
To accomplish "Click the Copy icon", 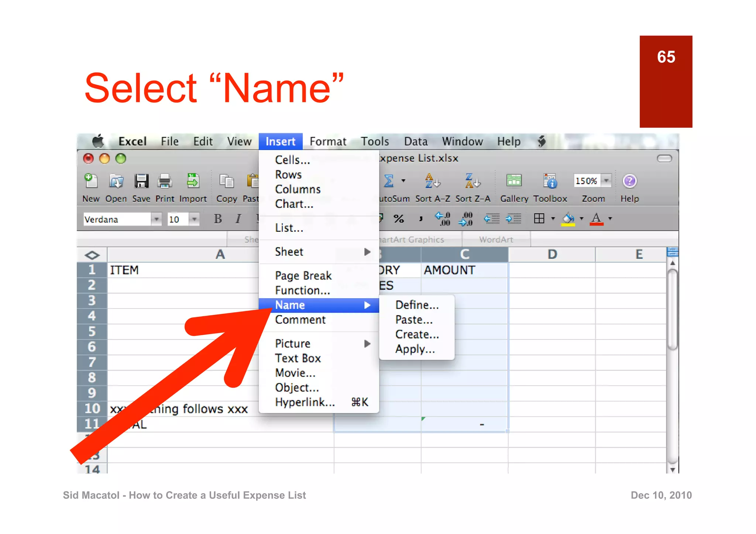I will point(227,181).
